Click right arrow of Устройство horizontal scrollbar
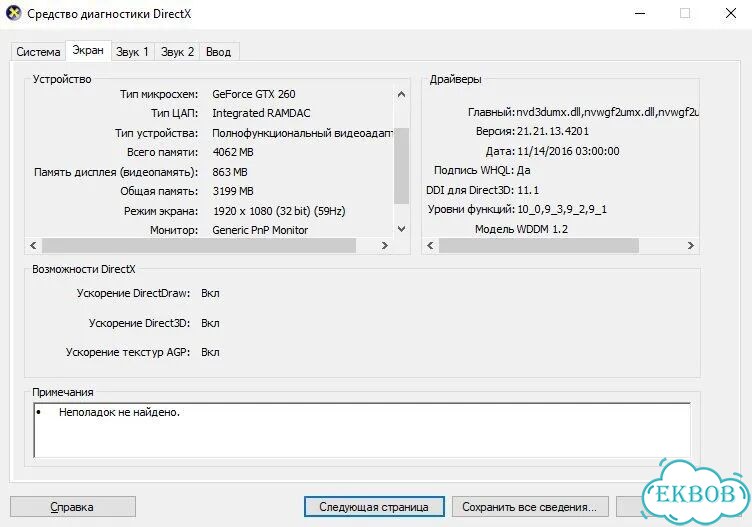The width and height of the screenshot is (752, 527). click(x=385, y=246)
